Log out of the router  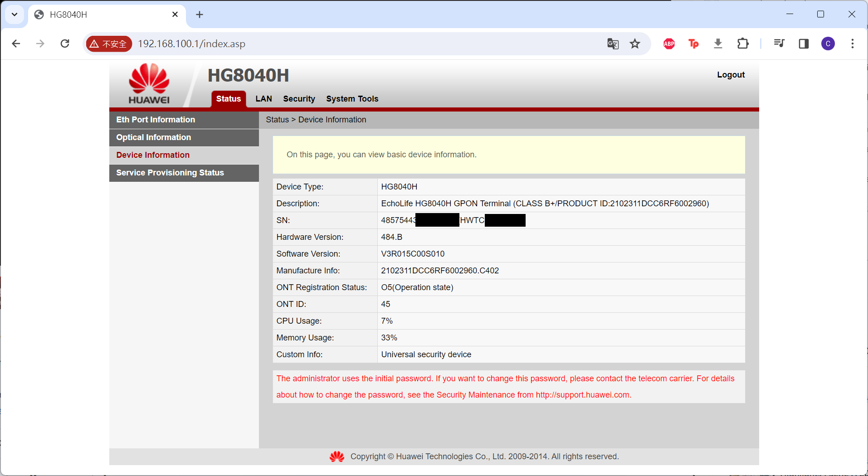point(731,75)
